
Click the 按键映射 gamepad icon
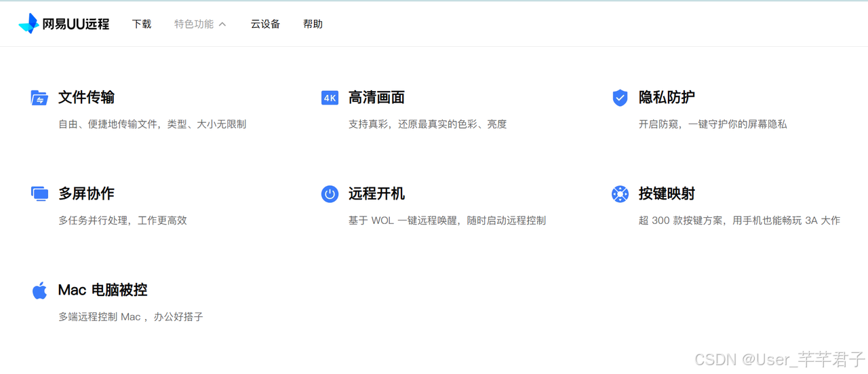click(620, 194)
